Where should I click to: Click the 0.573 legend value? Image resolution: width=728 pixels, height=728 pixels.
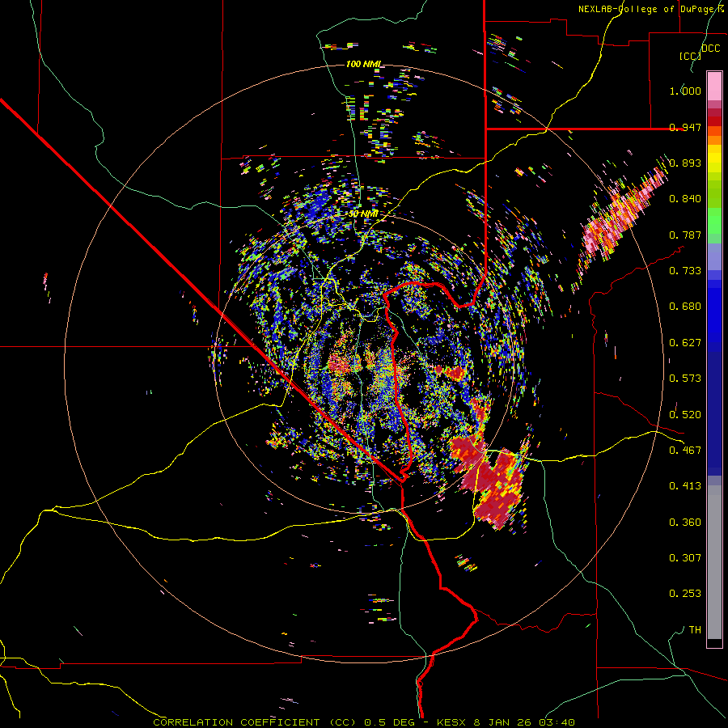[685, 379]
